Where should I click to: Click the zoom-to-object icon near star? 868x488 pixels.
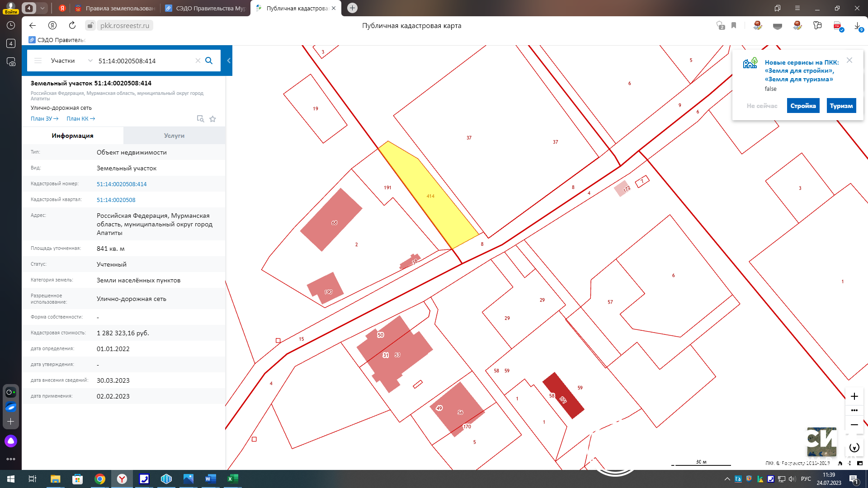[x=200, y=119]
